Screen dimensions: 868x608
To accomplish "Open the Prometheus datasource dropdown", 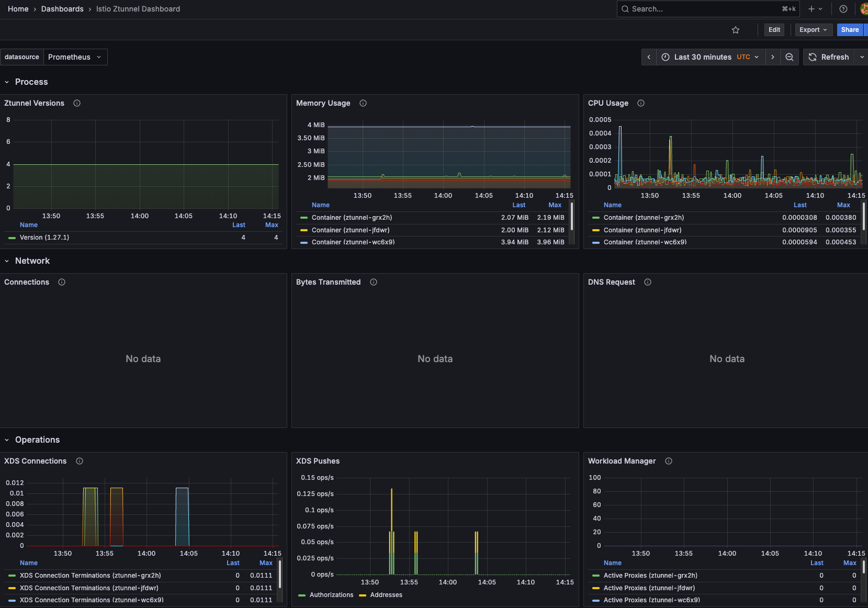I will click(75, 57).
